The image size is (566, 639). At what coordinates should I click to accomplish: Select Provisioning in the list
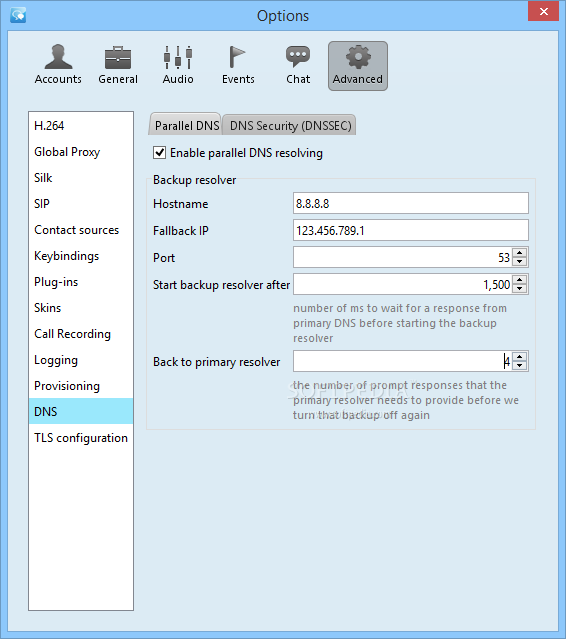[81, 386]
